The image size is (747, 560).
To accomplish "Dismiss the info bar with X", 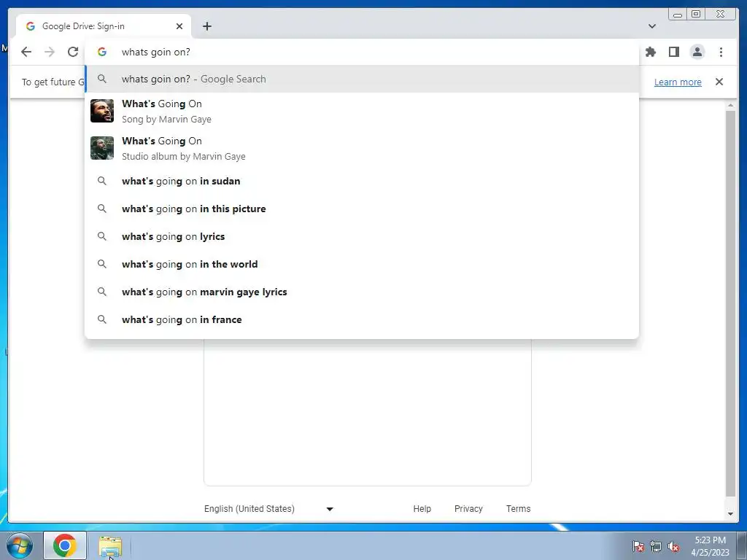I will pyautogui.click(x=719, y=82).
